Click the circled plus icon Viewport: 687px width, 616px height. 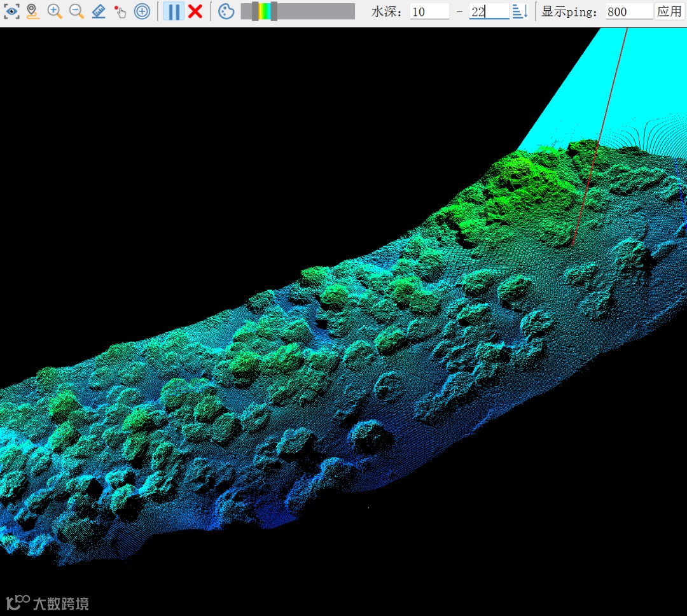[142, 11]
